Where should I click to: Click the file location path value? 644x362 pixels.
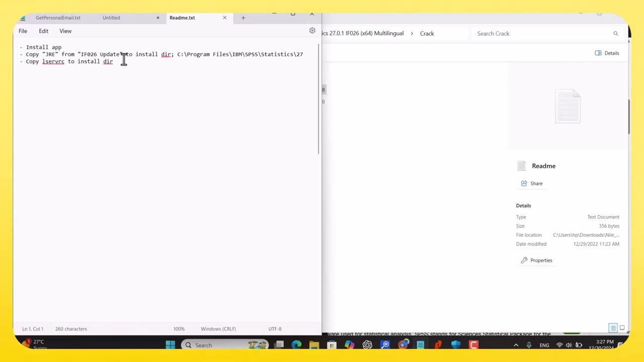586,235
